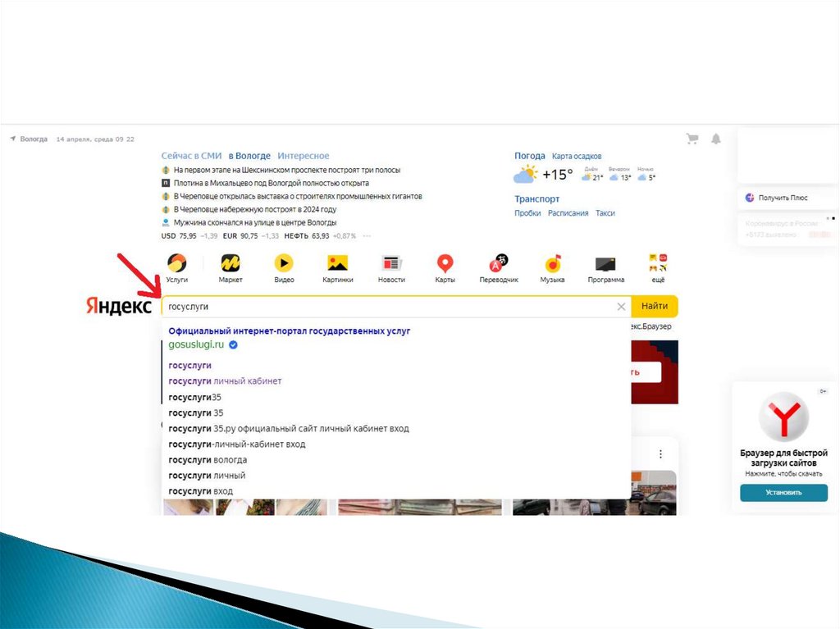The height and width of the screenshot is (629, 840).
Task: Expand more currency rates with the three dots
Action: tap(367, 235)
